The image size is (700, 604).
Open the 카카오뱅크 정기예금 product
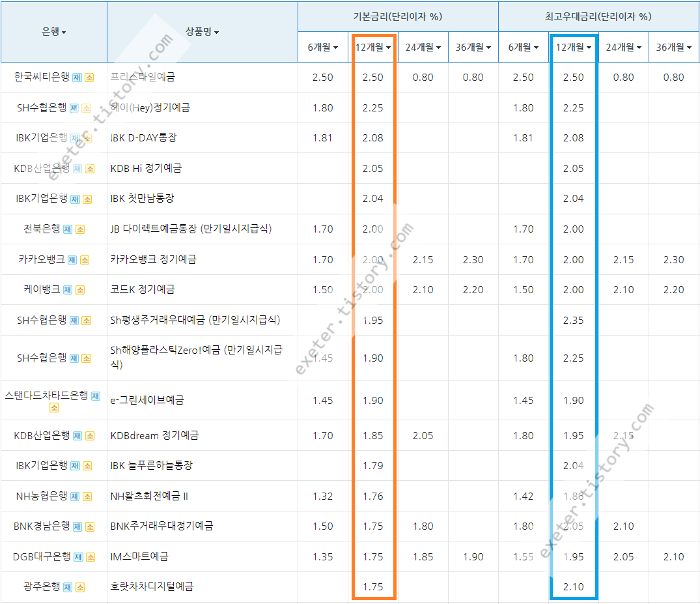tap(153, 259)
